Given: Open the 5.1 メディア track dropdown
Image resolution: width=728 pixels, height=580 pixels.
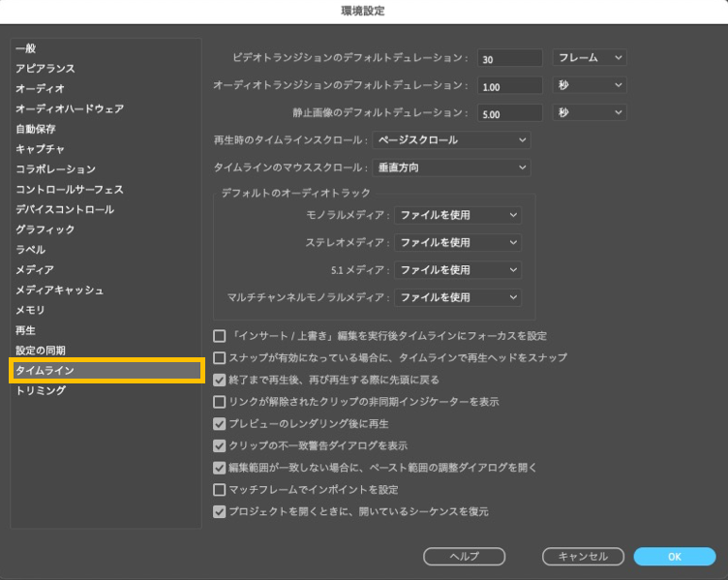Looking at the screenshot, I should coord(458,270).
